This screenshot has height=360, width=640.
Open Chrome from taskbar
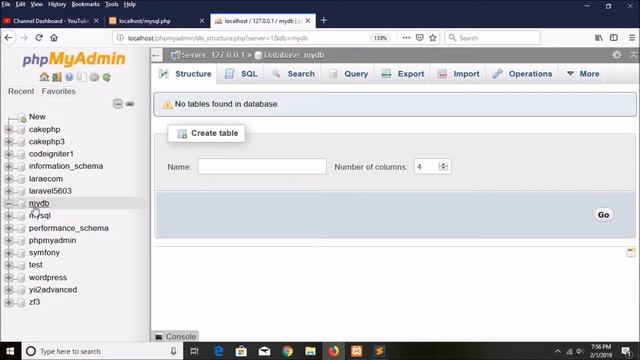(287, 351)
